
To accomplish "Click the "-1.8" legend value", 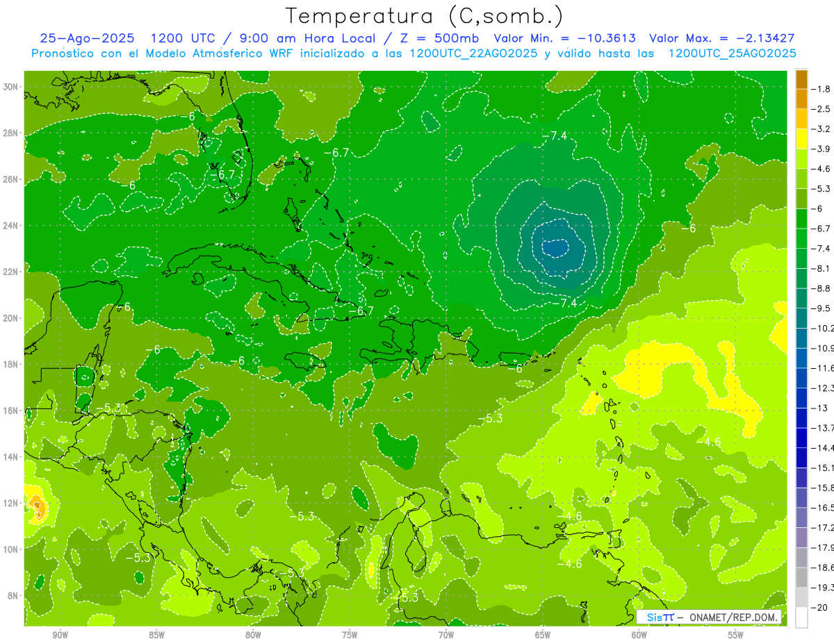I will coord(821,89).
